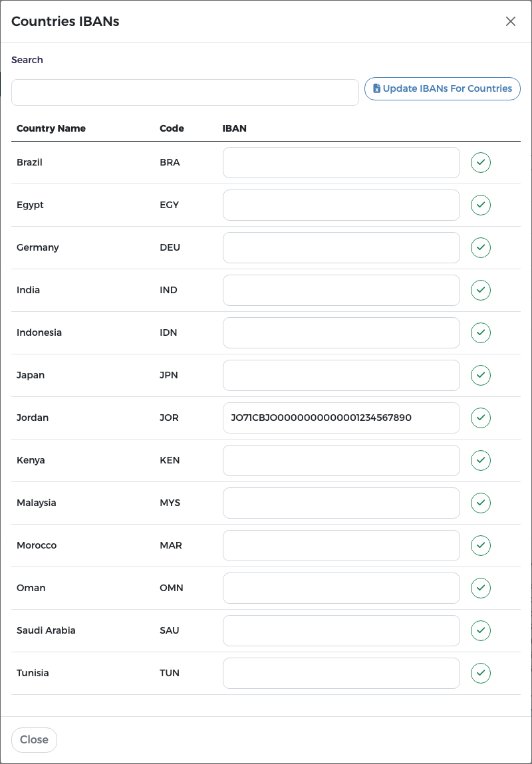The image size is (532, 764).
Task: Confirm Malaysia IBAN using check icon
Action: [x=480, y=503]
